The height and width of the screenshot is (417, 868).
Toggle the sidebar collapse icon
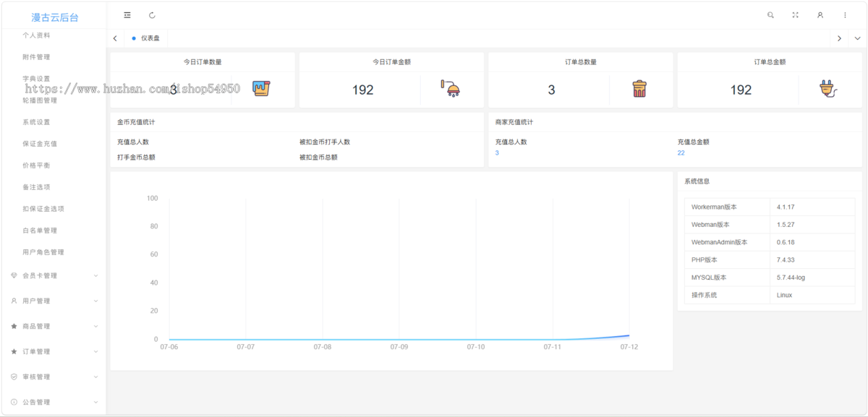click(127, 15)
